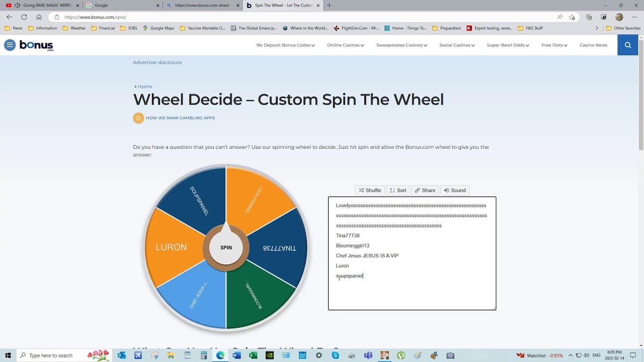Navigate back in the browser
This screenshot has height=362, width=644.
click(x=9, y=17)
